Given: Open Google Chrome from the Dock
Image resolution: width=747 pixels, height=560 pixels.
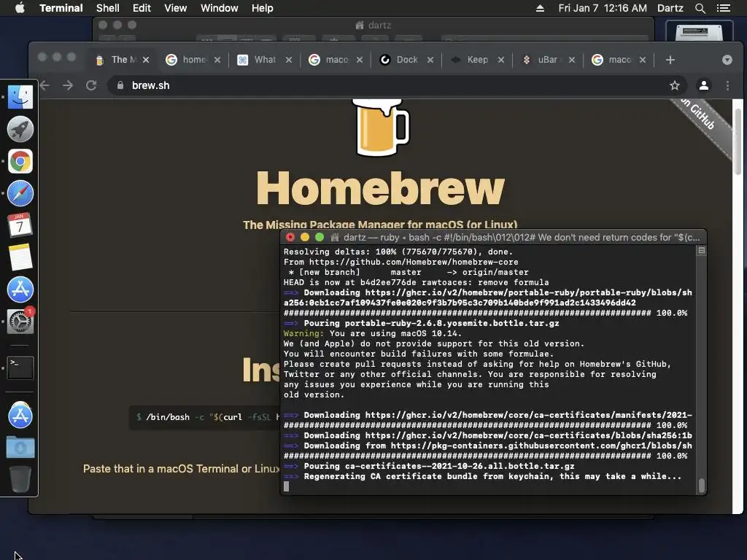Looking at the screenshot, I should tap(20, 161).
